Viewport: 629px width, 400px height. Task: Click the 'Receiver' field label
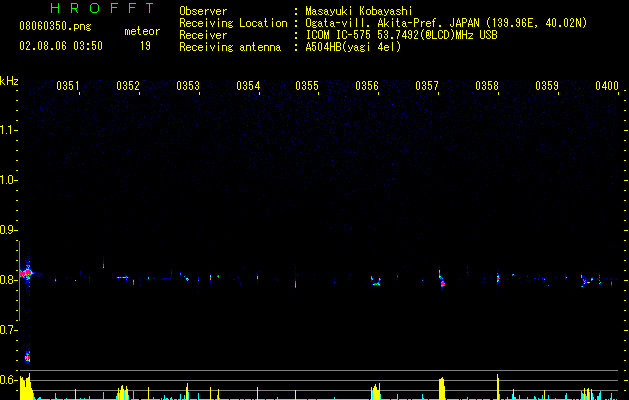tap(203, 35)
